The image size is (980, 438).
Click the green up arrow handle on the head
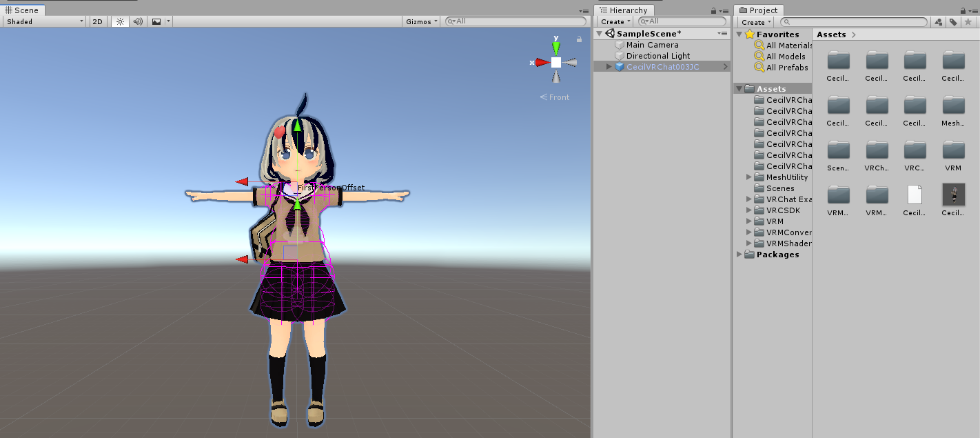(x=297, y=126)
